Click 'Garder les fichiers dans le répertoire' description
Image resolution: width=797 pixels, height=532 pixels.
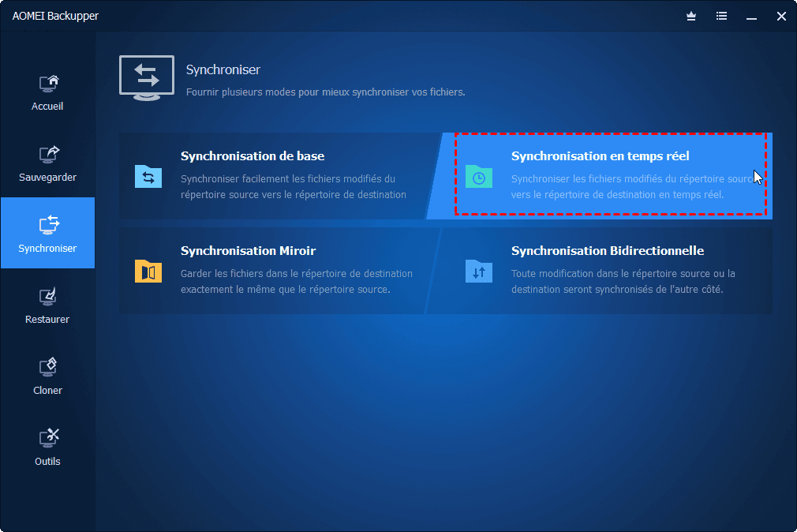pyautogui.click(x=297, y=281)
